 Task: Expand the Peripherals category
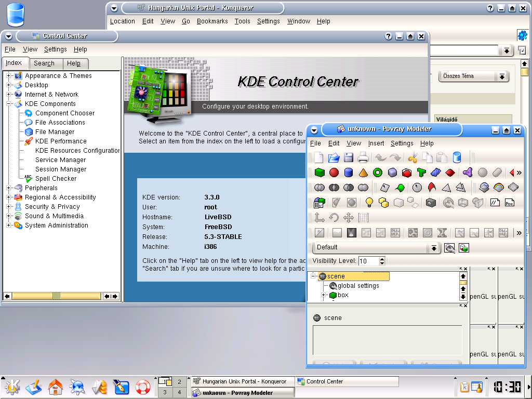pyautogui.click(x=9, y=188)
